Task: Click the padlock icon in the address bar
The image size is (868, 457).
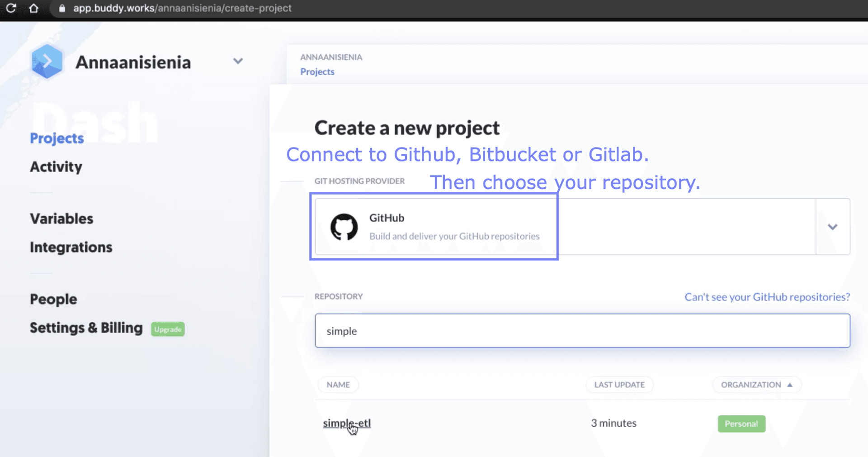Action: (62, 8)
